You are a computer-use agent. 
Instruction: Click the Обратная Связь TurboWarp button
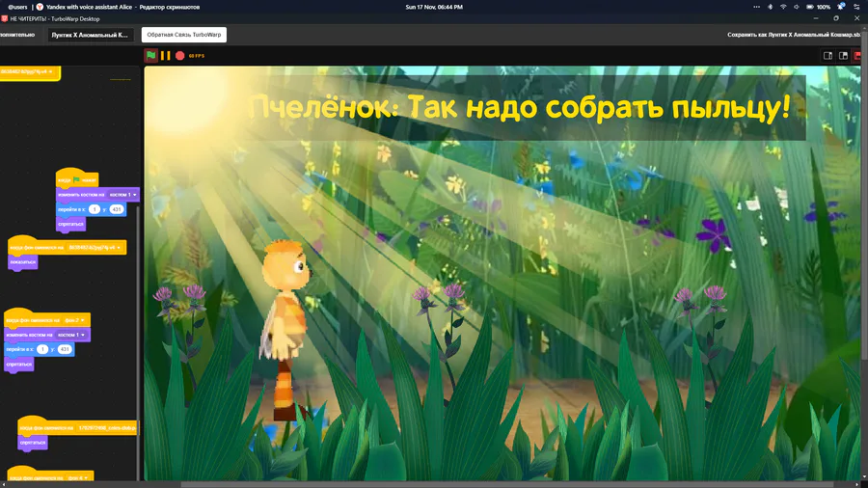coord(184,35)
